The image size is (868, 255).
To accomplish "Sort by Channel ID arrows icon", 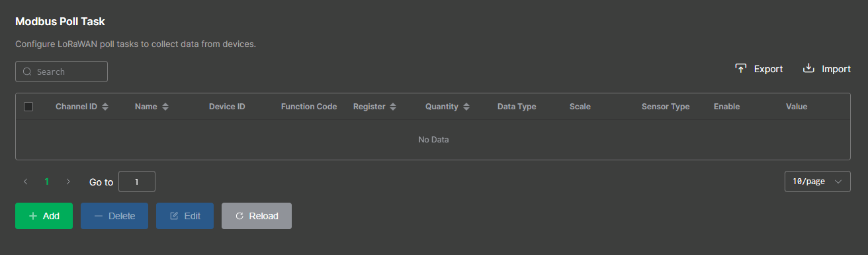I will click(105, 107).
